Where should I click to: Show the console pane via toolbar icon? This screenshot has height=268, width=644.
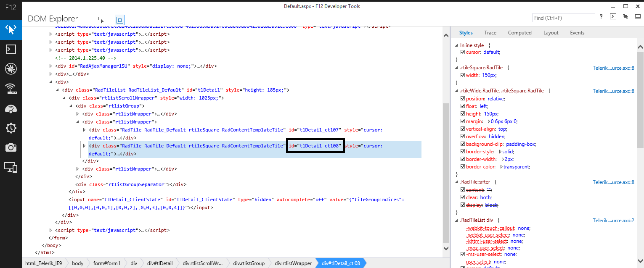[613, 17]
